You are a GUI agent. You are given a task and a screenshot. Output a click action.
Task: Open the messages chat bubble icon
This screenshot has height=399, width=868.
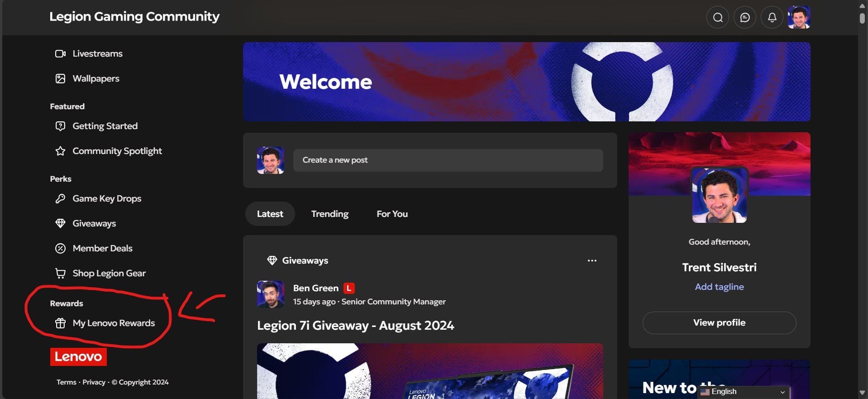(x=745, y=18)
